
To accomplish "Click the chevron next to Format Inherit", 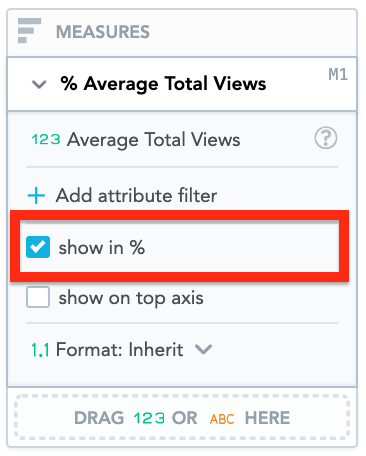I will pos(203,350).
